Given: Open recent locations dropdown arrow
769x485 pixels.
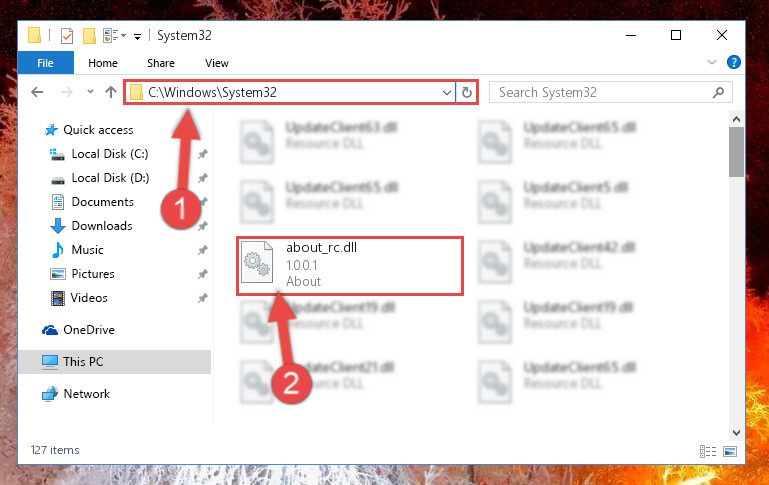Looking at the screenshot, I should tap(90, 92).
